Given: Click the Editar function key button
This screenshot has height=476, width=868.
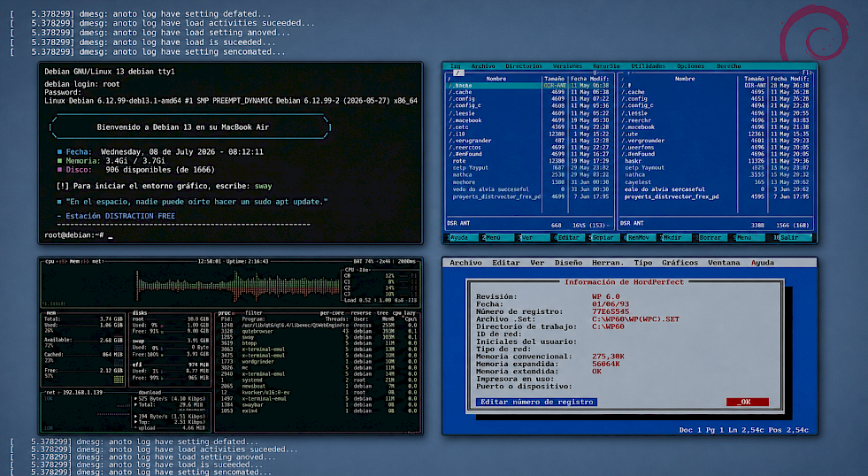Looking at the screenshot, I should pos(568,237).
